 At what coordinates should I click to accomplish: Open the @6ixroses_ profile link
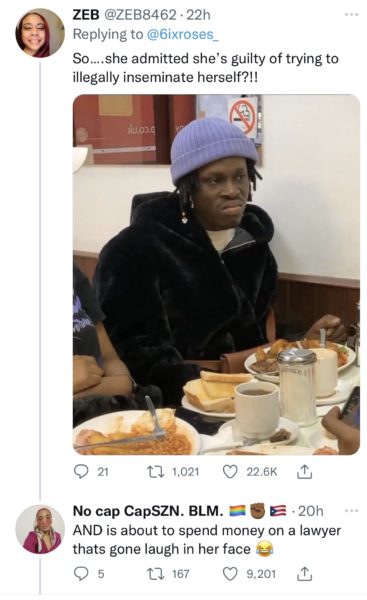click(183, 34)
